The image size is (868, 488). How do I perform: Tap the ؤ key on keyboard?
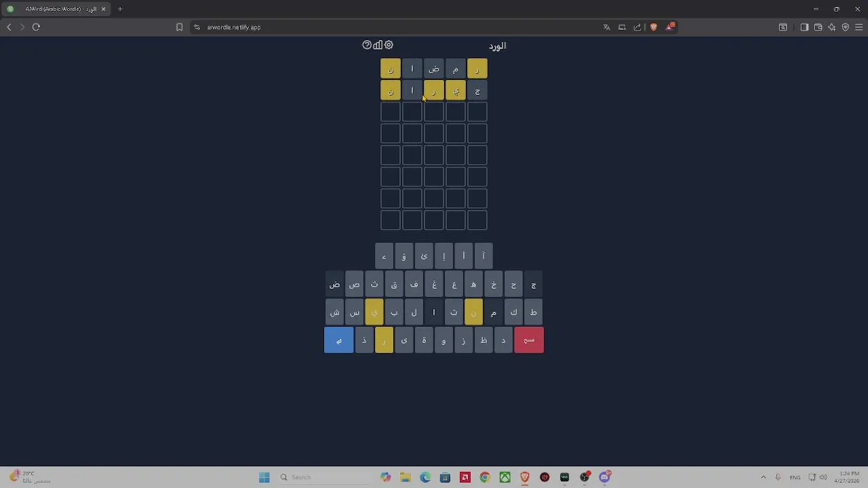point(403,256)
